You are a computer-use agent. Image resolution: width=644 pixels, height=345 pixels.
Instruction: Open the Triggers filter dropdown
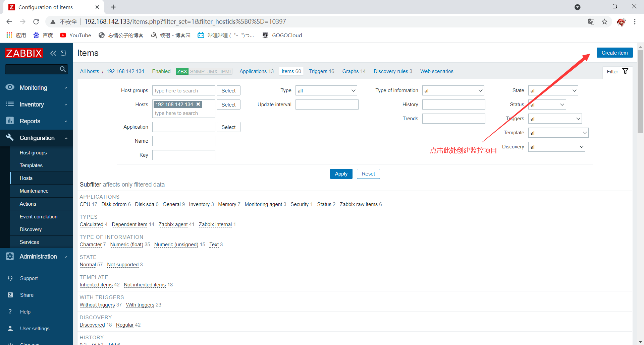coord(555,119)
